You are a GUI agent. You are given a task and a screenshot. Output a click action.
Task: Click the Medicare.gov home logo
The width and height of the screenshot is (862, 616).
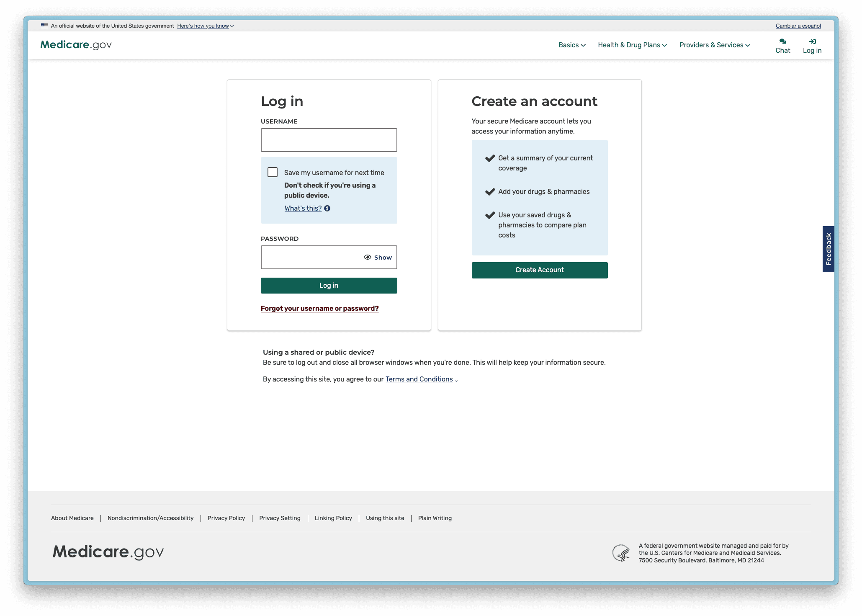click(x=76, y=45)
